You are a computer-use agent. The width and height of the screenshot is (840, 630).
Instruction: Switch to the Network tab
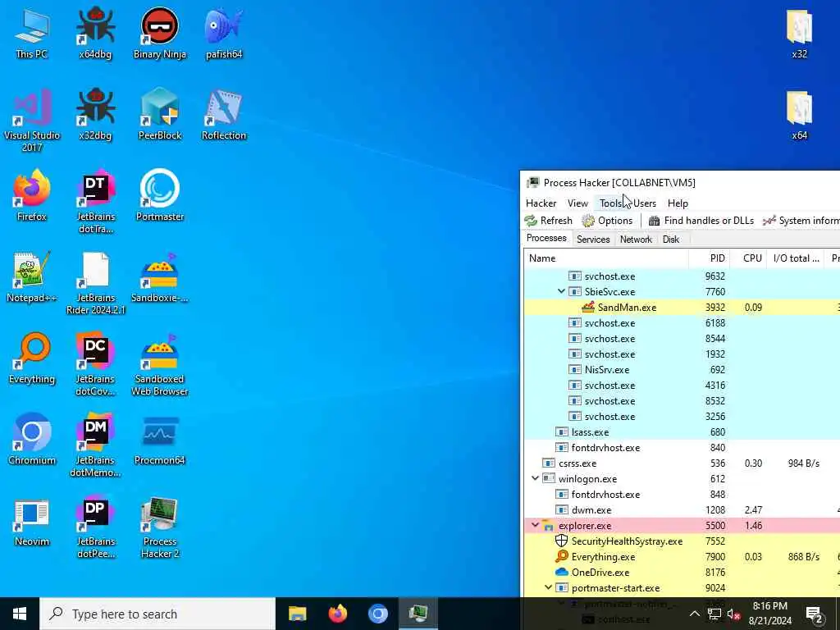pos(636,240)
